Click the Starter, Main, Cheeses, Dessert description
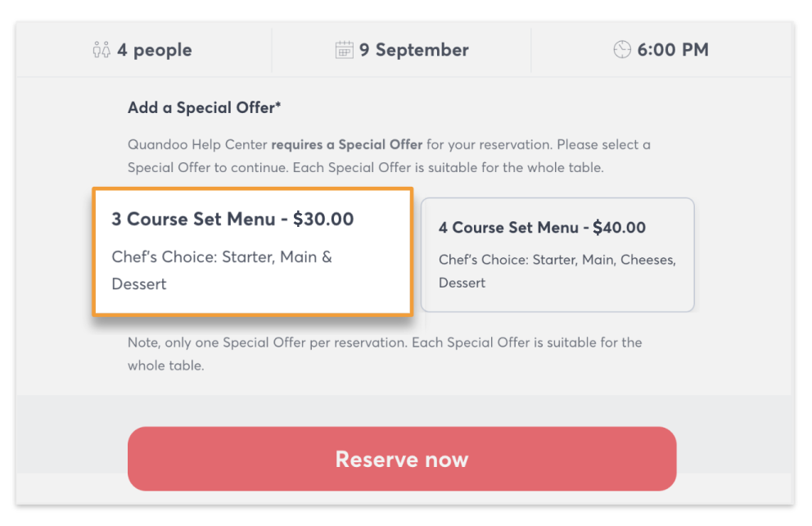The image size is (812, 526). coord(557,271)
